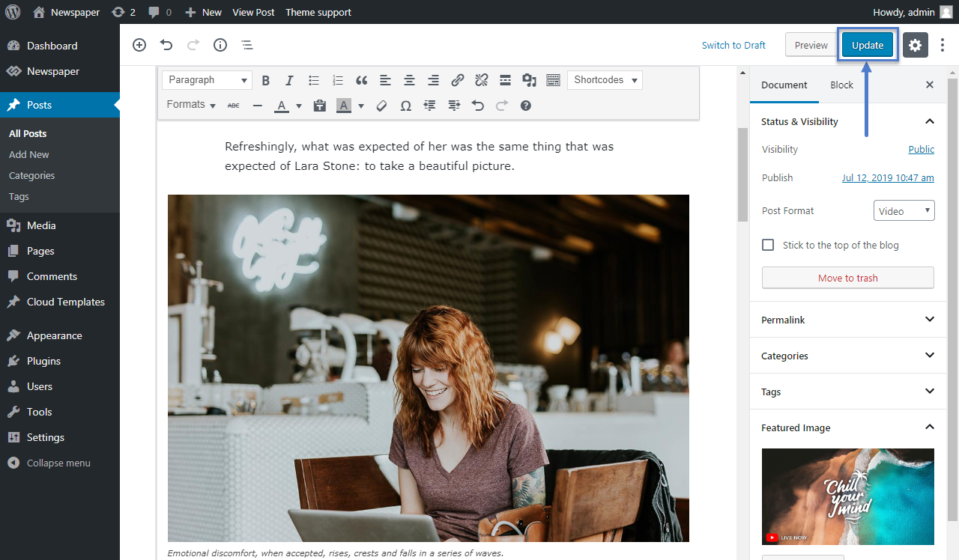Open the WordPress logo menu

click(x=13, y=12)
